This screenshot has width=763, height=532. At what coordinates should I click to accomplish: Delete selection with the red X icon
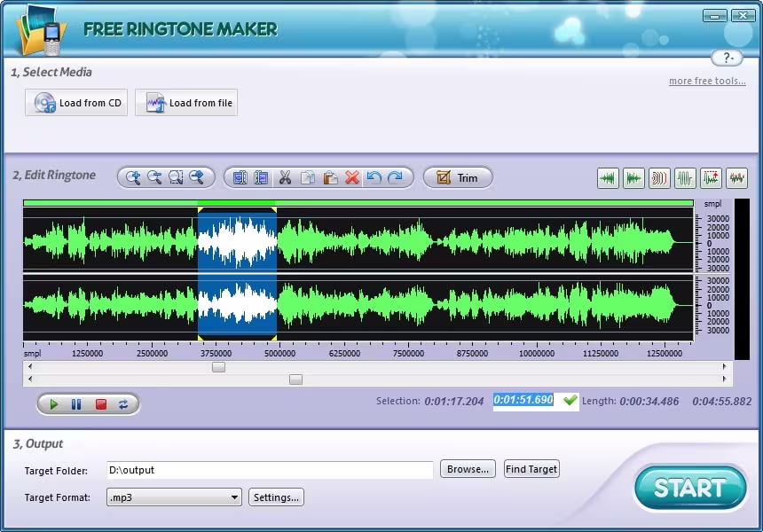tap(352, 178)
